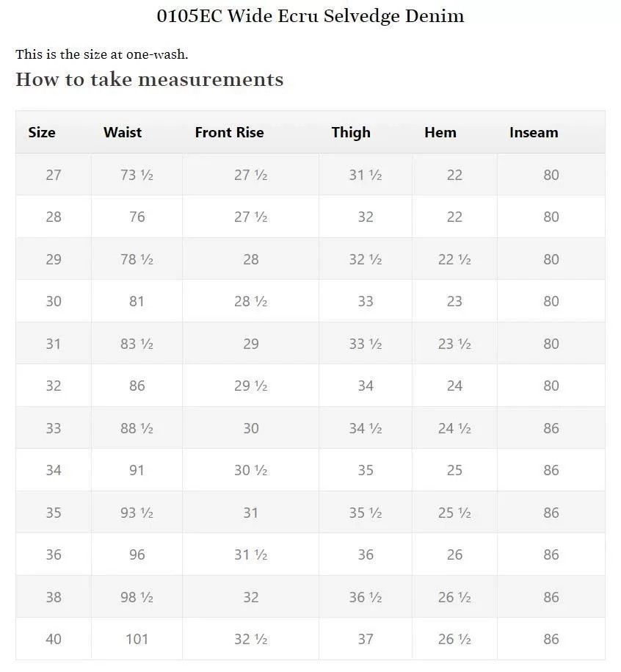Click hem value 23 for size 30
The width and height of the screenshot is (621, 672).
tap(455, 301)
